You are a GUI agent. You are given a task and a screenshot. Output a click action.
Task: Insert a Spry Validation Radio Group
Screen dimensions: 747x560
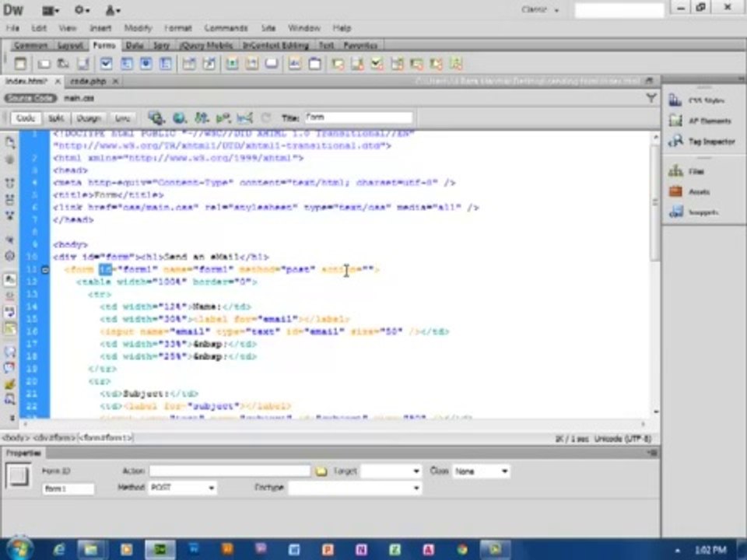click(x=456, y=63)
